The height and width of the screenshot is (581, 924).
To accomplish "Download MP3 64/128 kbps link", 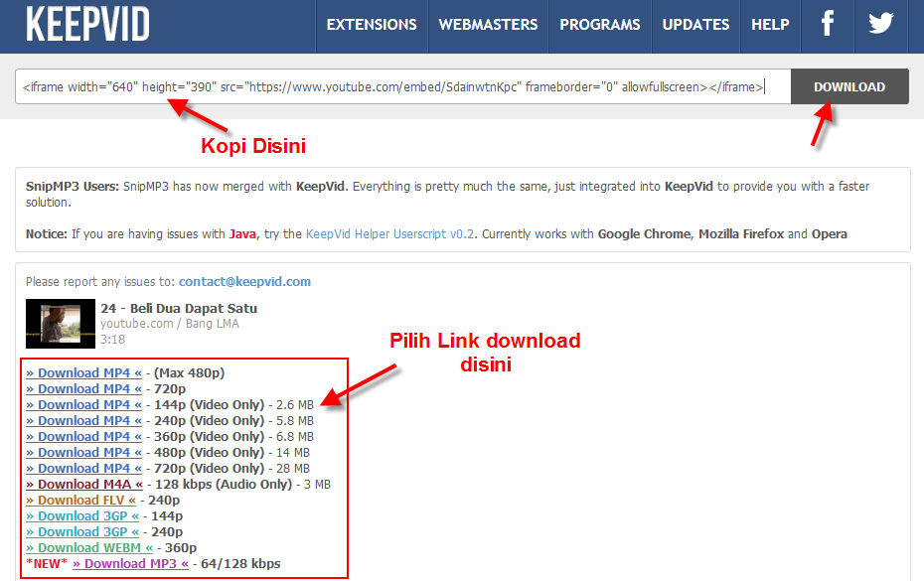I will [x=131, y=564].
